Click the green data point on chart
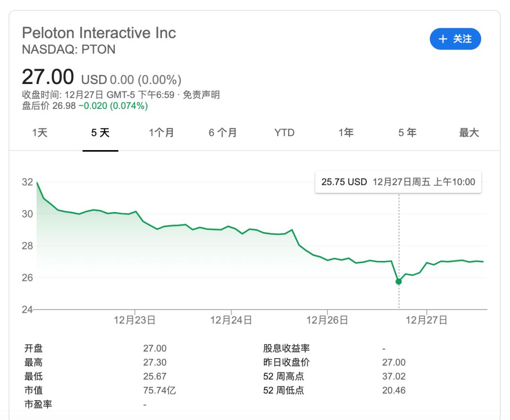 click(x=399, y=282)
